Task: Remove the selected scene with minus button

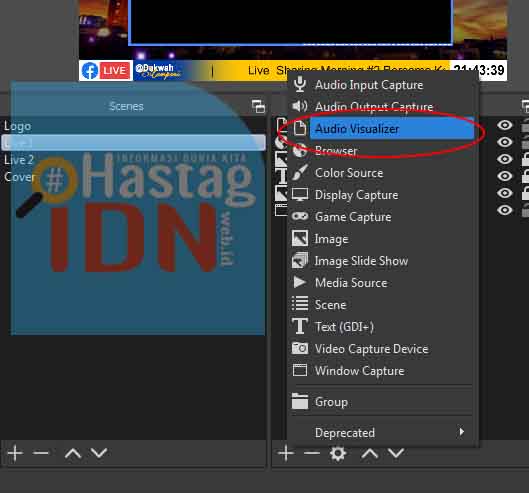Action: pyautogui.click(x=41, y=453)
